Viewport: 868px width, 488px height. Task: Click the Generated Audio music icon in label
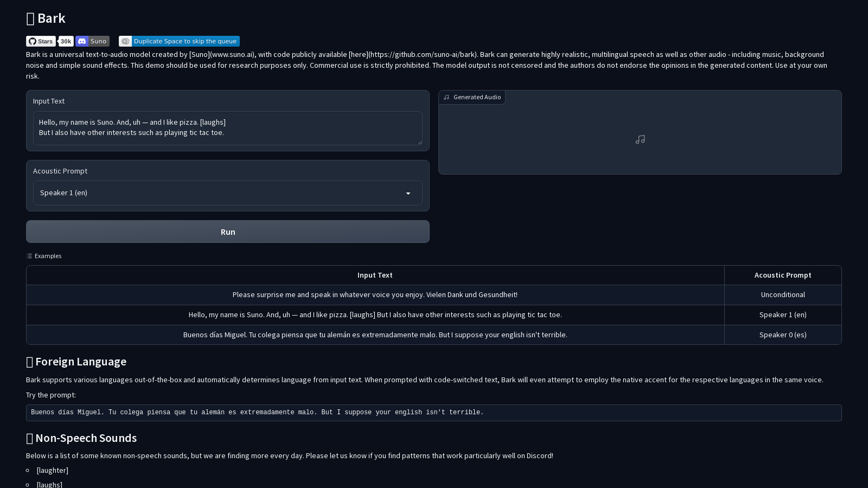(x=446, y=97)
